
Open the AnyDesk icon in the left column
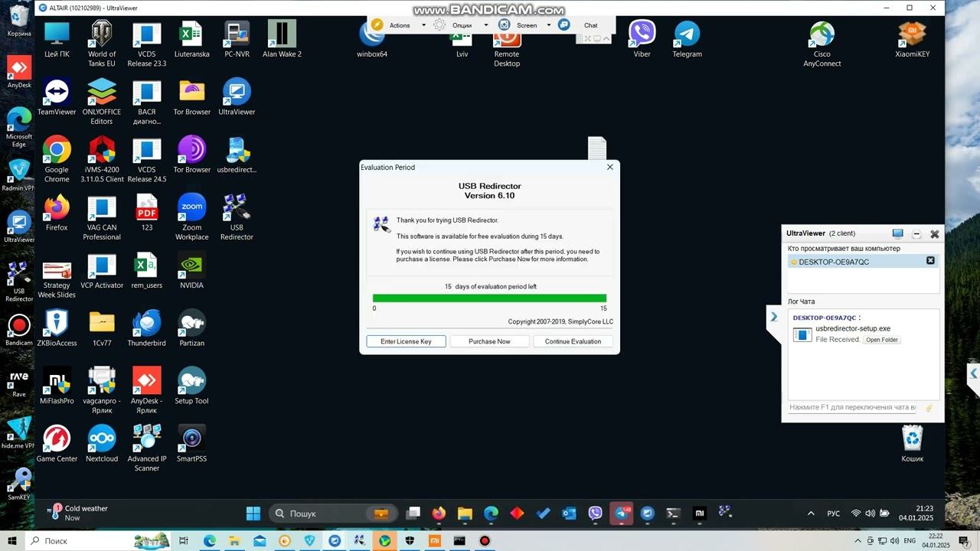19,72
